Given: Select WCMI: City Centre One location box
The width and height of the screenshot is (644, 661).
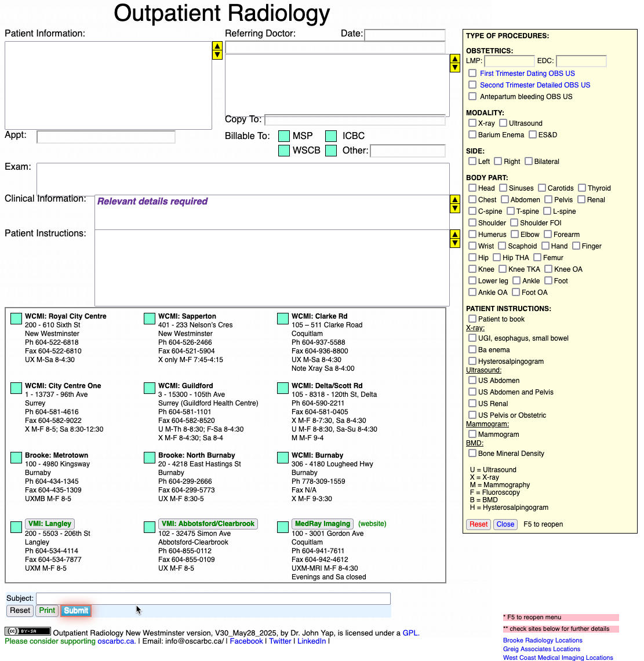Looking at the screenshot, I should click(x=16, y=388).
